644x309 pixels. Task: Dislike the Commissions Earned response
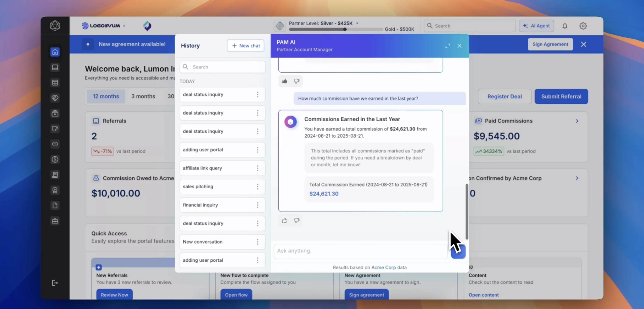pos(296,220)
